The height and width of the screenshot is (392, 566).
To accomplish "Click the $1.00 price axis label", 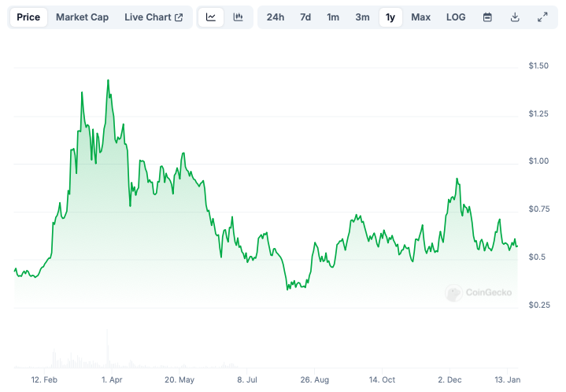I will (538, 161).
